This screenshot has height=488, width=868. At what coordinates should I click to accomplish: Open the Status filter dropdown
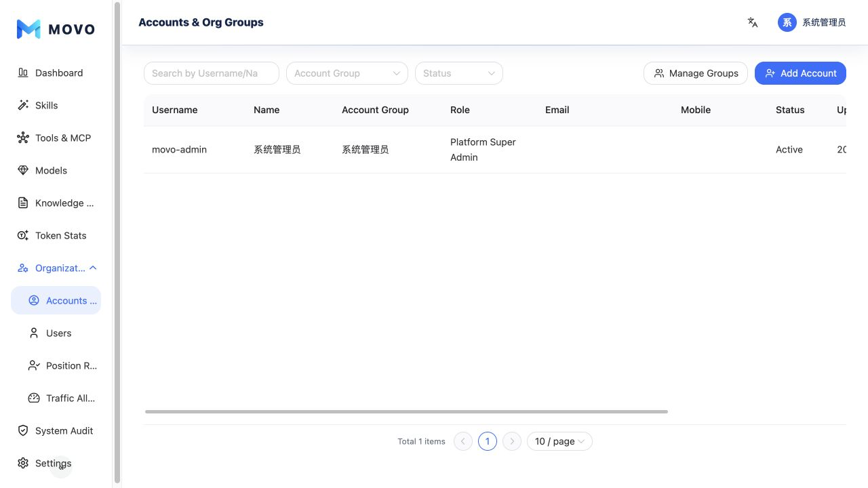[459, 73]
